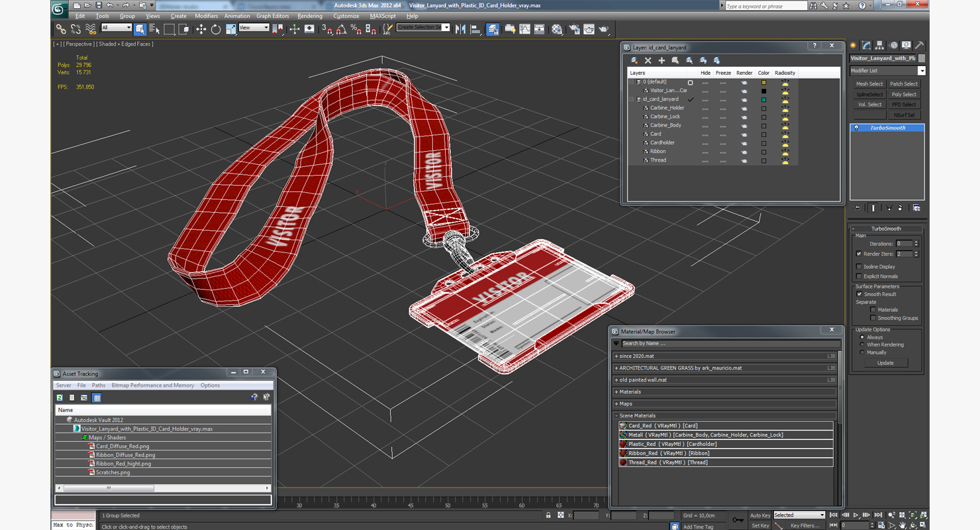This screenshot has height=530, width=980.
Task: Click the Poly Select button
Action: tap(904, 94)
